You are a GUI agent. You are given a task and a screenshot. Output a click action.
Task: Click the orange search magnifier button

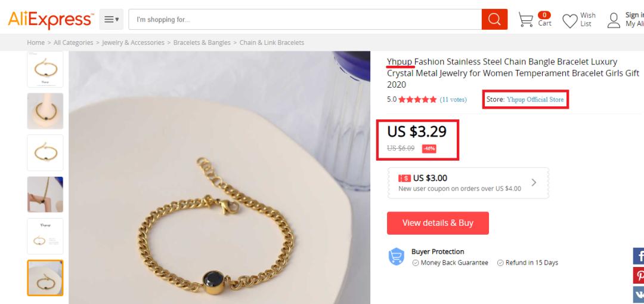coord(494,20)
